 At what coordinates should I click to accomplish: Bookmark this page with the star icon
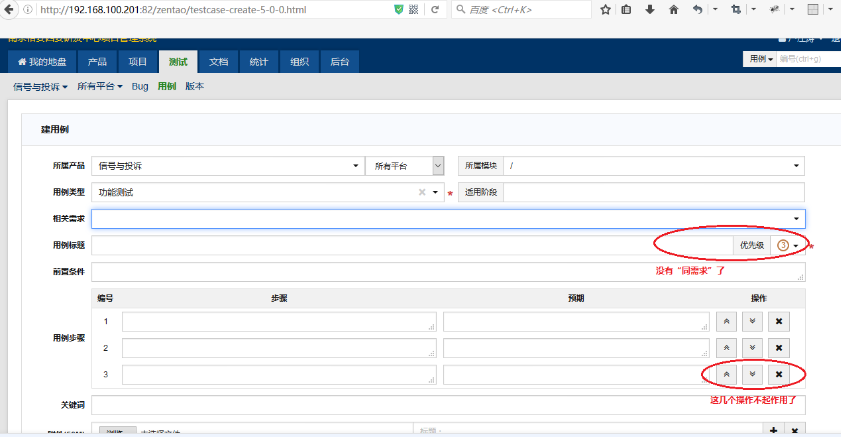pos(605,10)
